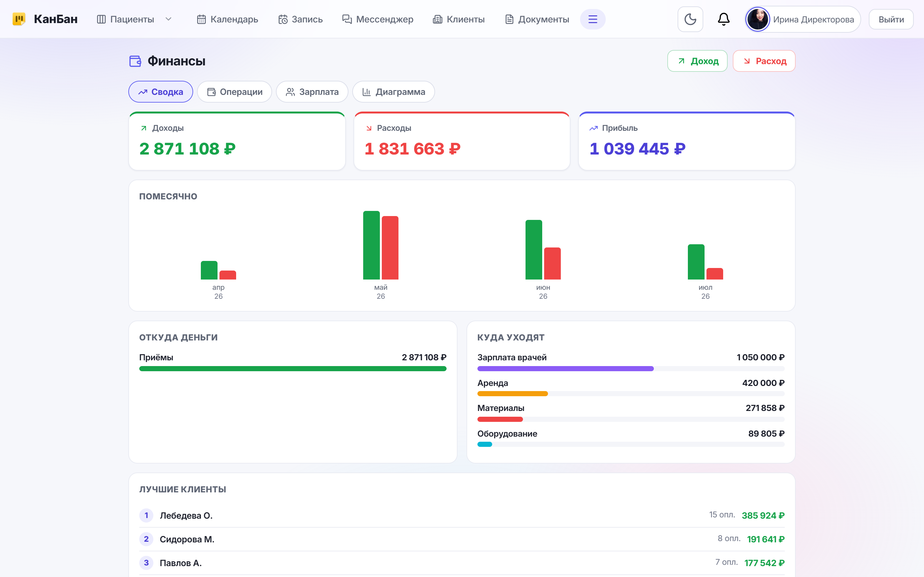Switch to the Зарплата tab
This screenshot has height=577, width=924.
coord(312,92)
